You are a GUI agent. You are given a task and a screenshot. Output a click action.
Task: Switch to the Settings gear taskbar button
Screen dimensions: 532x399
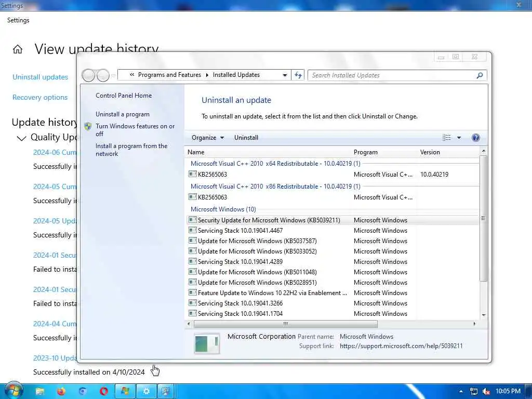[146, 391]
